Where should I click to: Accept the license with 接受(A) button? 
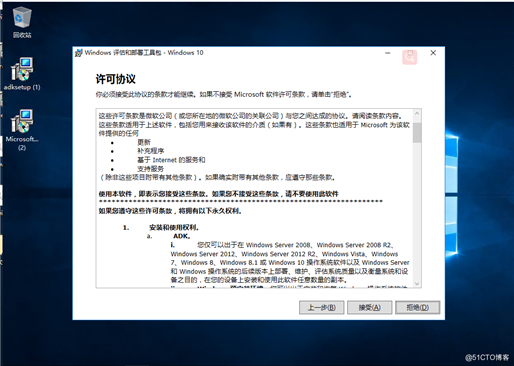coord(369,307)
